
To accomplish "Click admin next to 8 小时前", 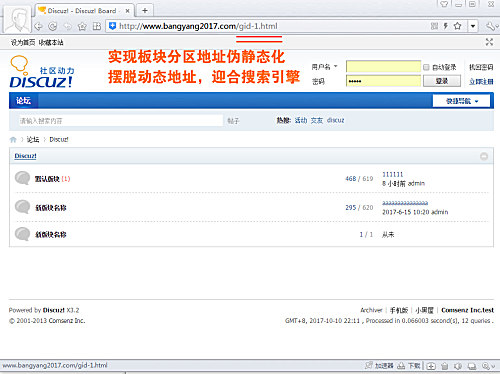I will click(x=416, y=183).
